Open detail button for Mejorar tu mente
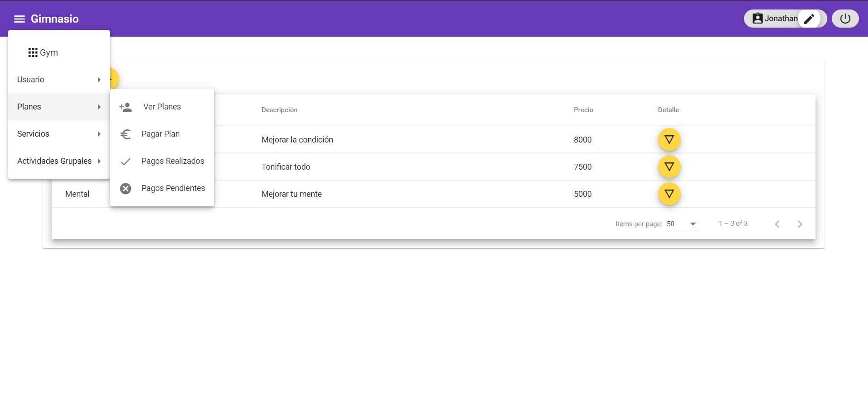Image resolution: width=868 pixels, height=404 pixels. tap(669, 194)
